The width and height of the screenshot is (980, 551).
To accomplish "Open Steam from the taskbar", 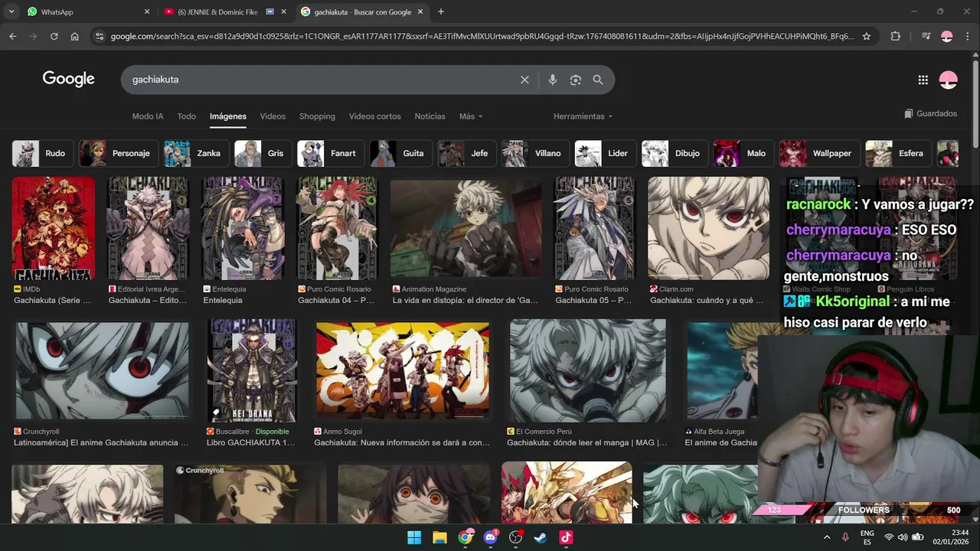I will 541,537.
